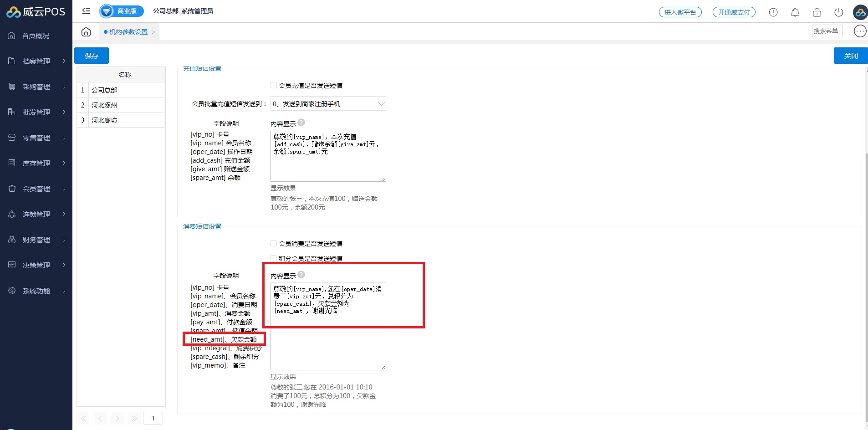868x430 pixels.
Task: Click the 进入微平台 button
Action: [680, 12]
